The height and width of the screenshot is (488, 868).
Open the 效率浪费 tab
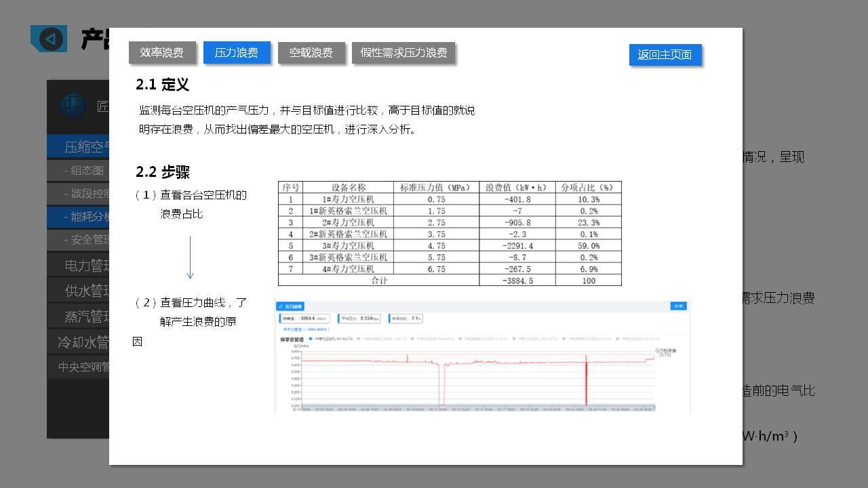click(162, 53)
